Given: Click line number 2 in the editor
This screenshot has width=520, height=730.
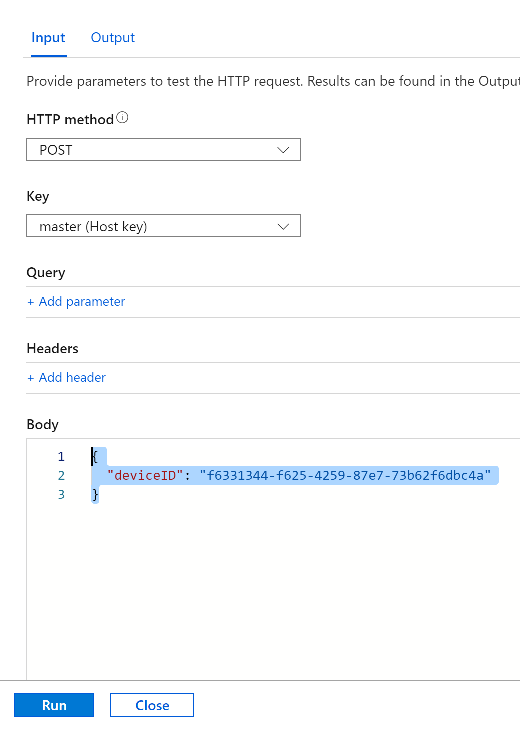Looking at the screenshot, I should click(x=61, y=475).
